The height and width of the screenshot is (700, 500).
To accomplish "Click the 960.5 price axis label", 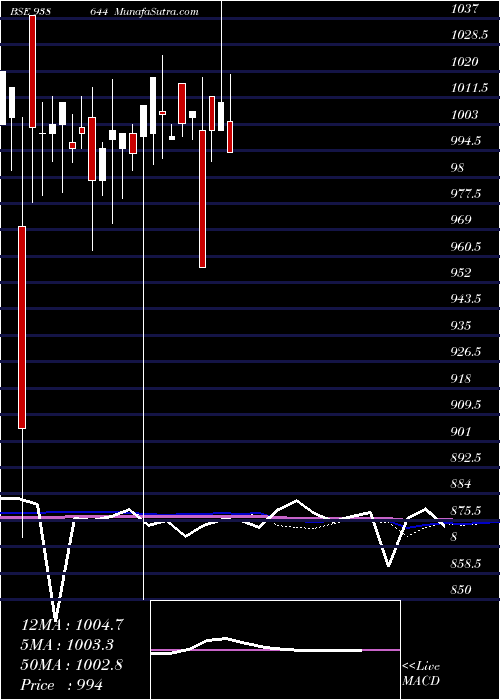I will tap(467, 246).
